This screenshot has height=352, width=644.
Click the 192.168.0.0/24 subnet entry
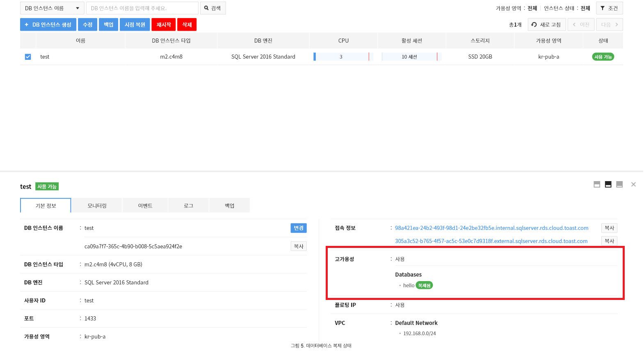click(x=419, y=334)
